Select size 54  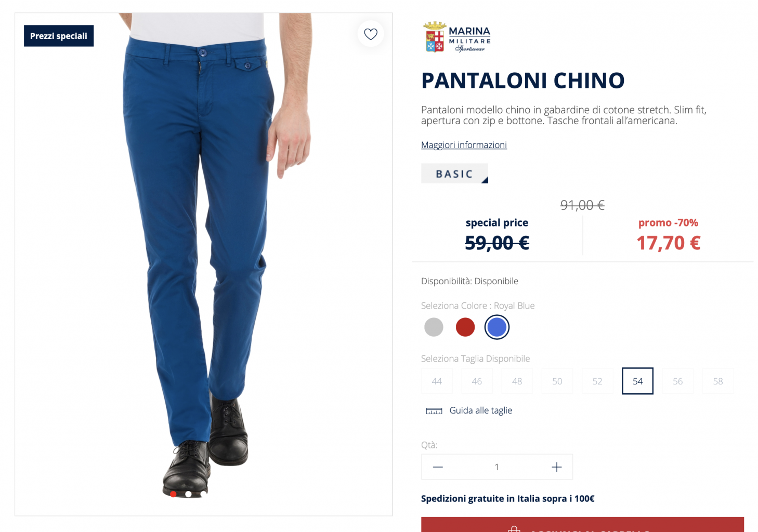coord(637,381)
